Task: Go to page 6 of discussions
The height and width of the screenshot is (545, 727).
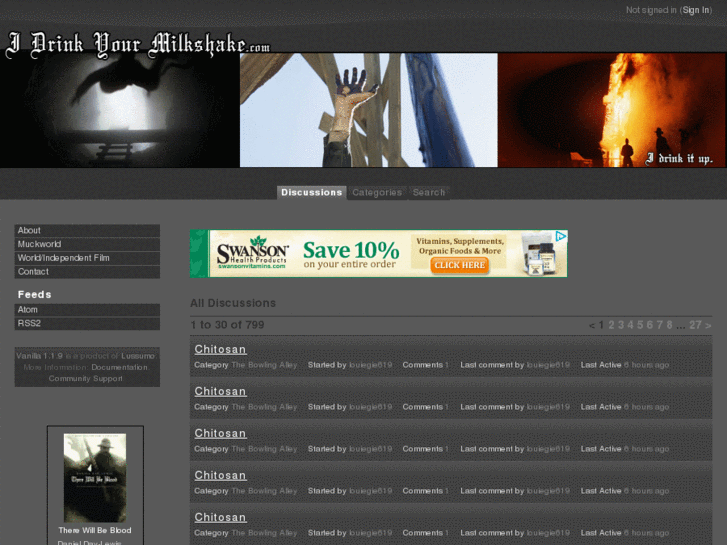Action: [650, 325]
